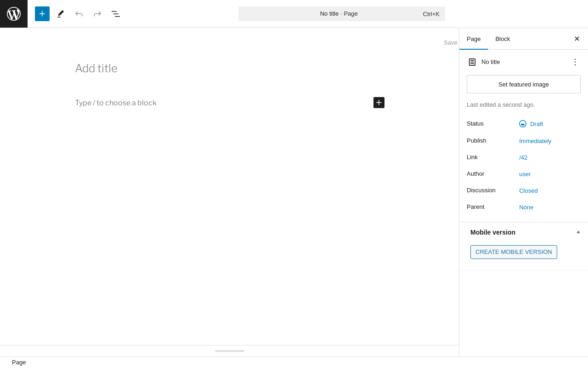Click the Undo arrow icon
588x368 pixels.
click(x=79, y=14)
